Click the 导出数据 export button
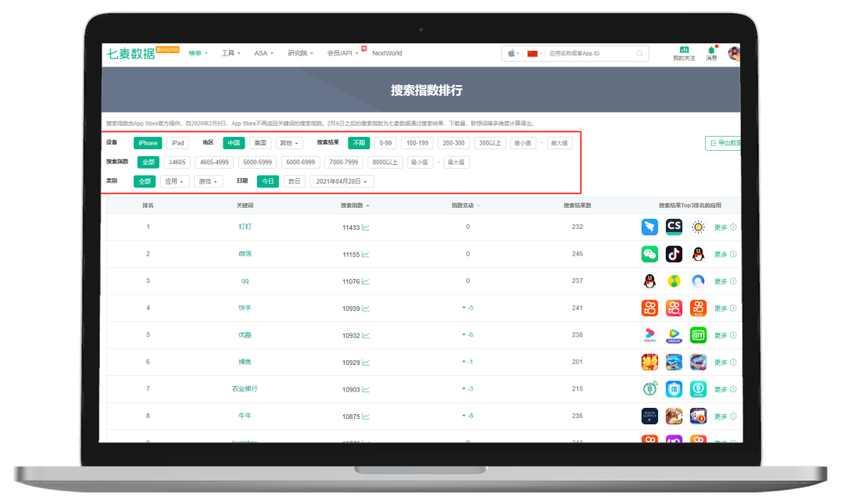The height and width of the screenshot is (504, 844). [723, 143]
